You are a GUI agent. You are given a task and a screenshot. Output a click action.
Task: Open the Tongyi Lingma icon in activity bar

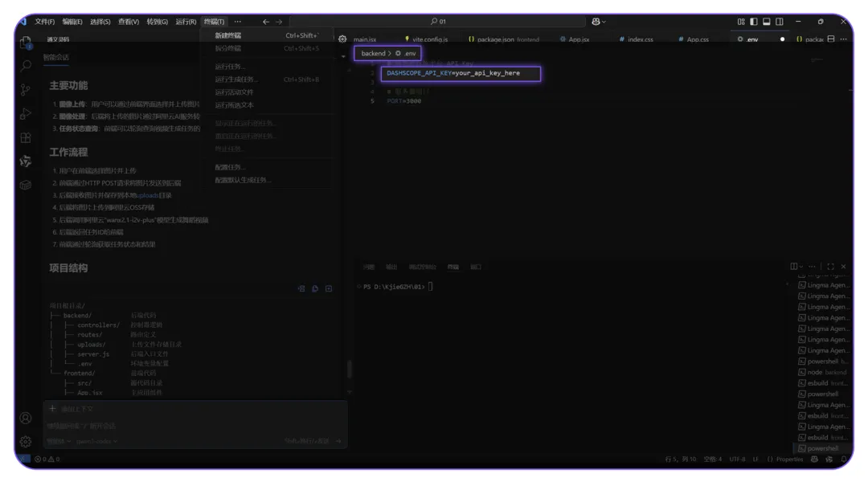26,161
